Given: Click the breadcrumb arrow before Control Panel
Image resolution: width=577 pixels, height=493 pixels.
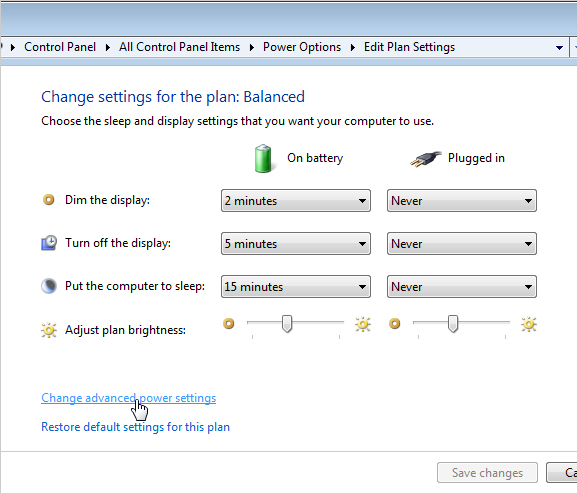Looking at the screenshot, I should pos(13,47).
